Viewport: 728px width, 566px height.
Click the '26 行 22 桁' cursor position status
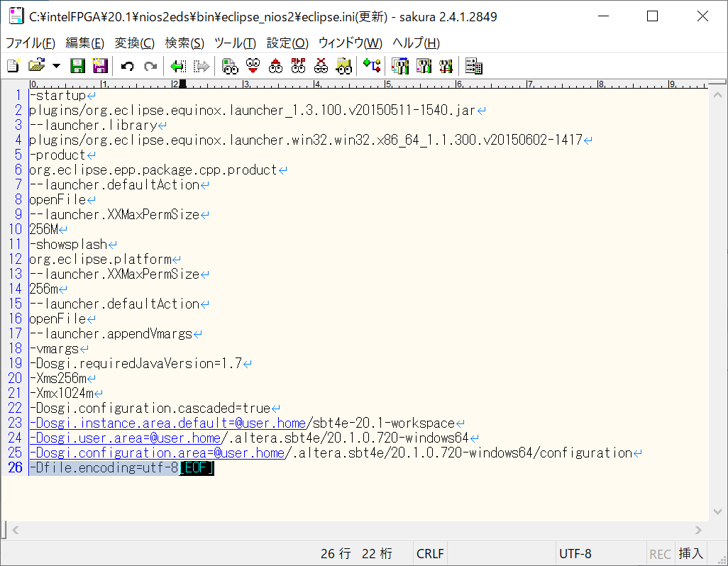coord(357,553)
